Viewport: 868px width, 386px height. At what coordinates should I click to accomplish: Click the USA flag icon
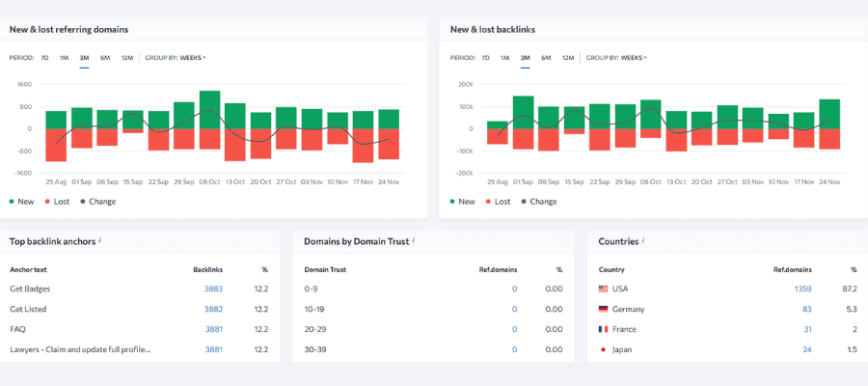coord(604,289)
